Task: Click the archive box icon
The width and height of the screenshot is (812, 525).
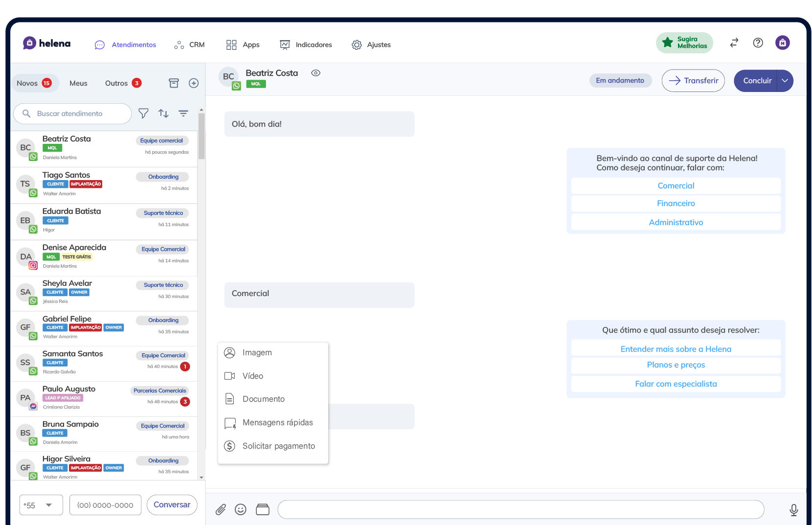Action: 174,83
